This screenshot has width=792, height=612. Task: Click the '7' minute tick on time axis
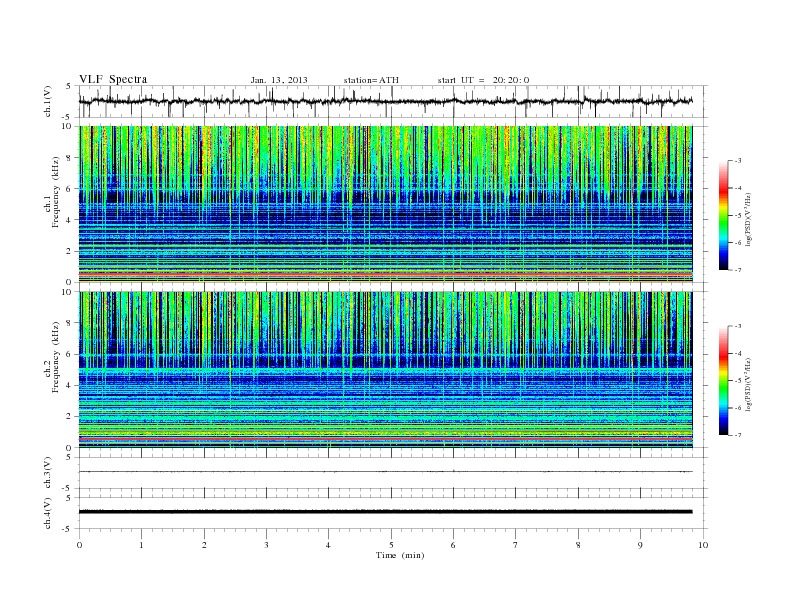coord(516,545)
